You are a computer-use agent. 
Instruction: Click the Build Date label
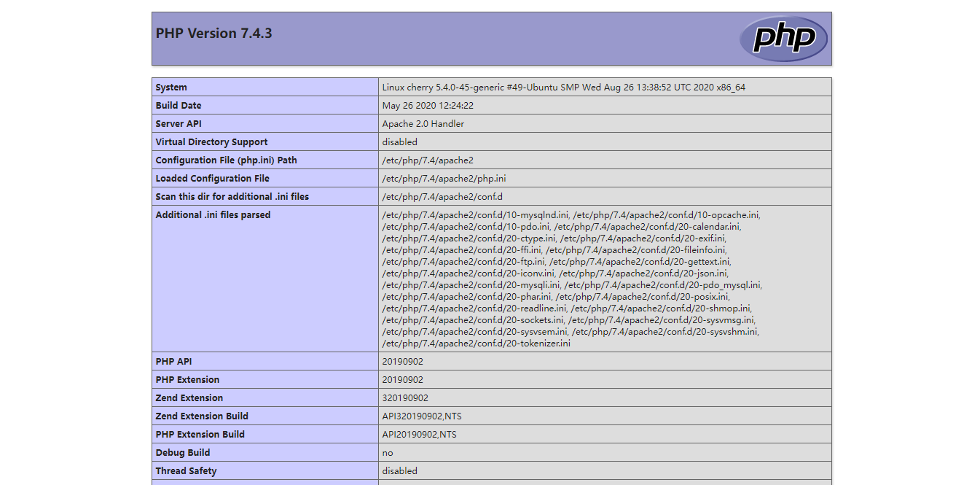coord(179,106)
